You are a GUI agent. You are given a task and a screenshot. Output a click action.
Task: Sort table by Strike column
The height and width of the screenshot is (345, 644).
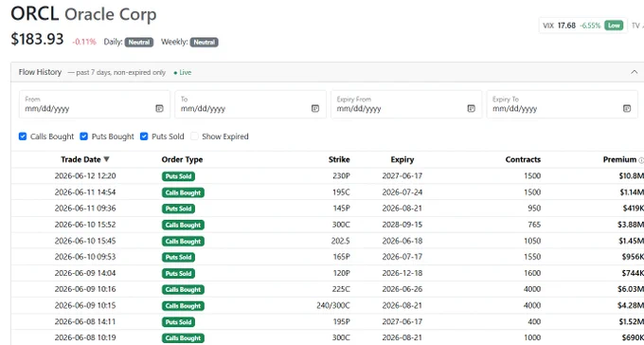click(339, 159)
